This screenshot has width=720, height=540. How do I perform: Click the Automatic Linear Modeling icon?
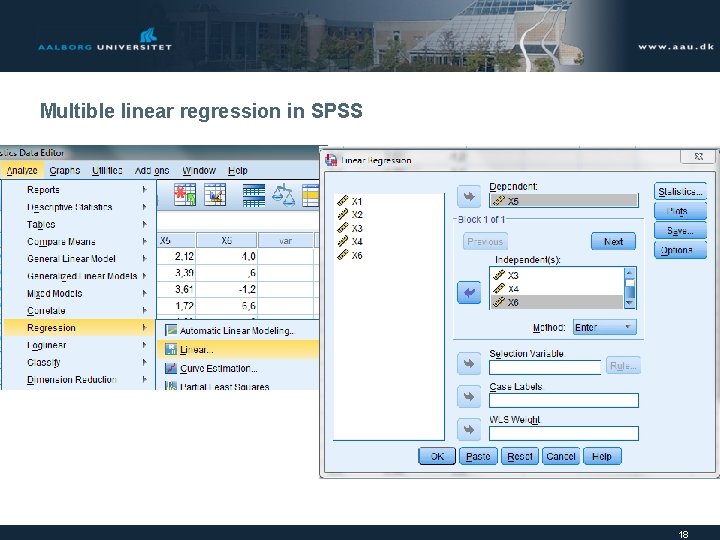click(x=171, y=330)
